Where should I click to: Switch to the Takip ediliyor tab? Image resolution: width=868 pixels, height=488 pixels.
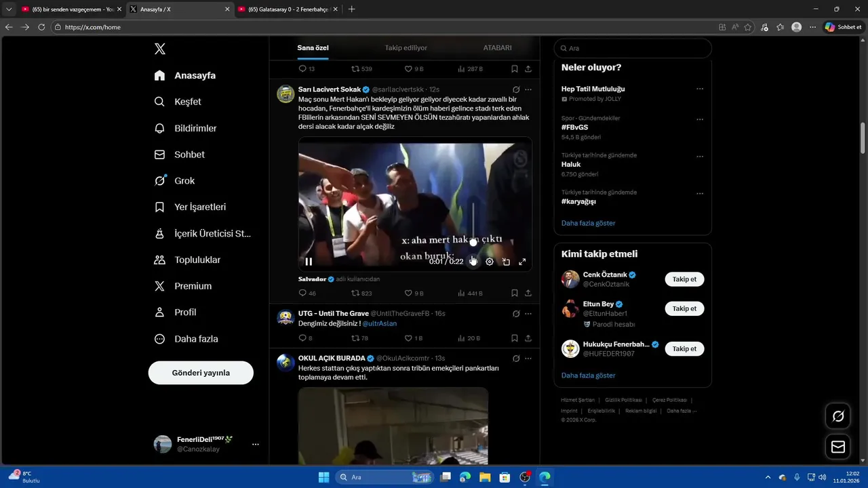[x=406, y=48]
